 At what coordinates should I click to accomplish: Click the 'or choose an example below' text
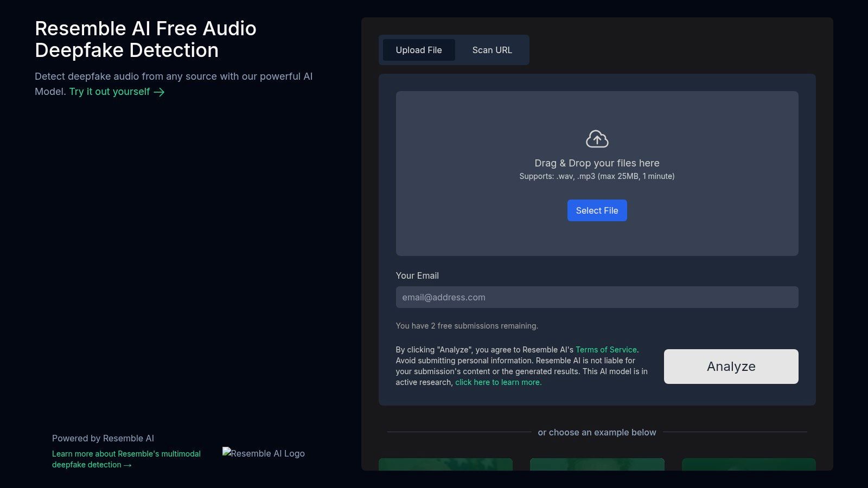597,432
